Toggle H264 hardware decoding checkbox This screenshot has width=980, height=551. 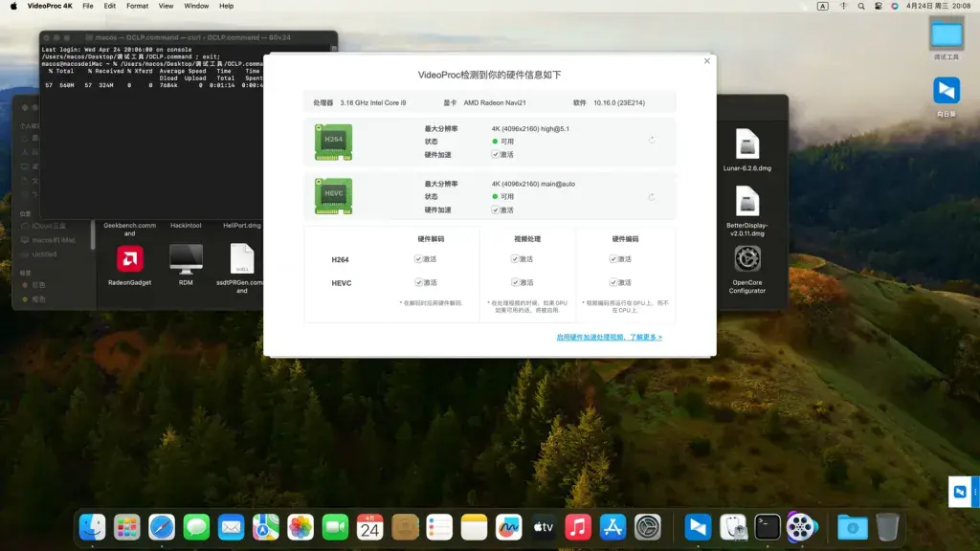[x=418, y=258]
